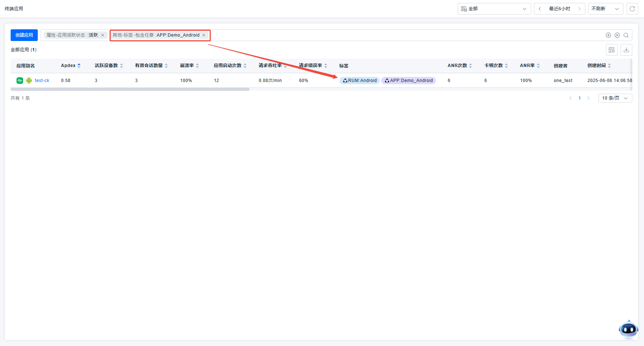Open the 10 条/页 page size dropdown
The width and height of the screenshot is (644, 346).
click(x=615, y=98)
